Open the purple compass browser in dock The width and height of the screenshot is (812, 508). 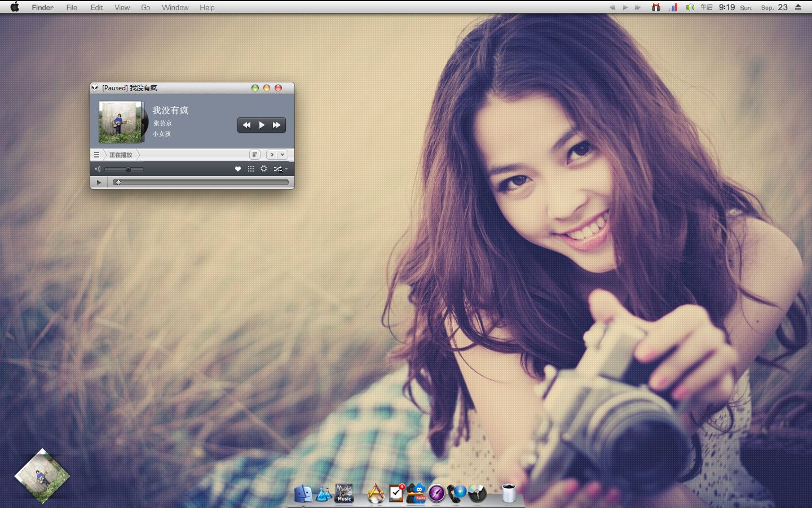[436, 493]
